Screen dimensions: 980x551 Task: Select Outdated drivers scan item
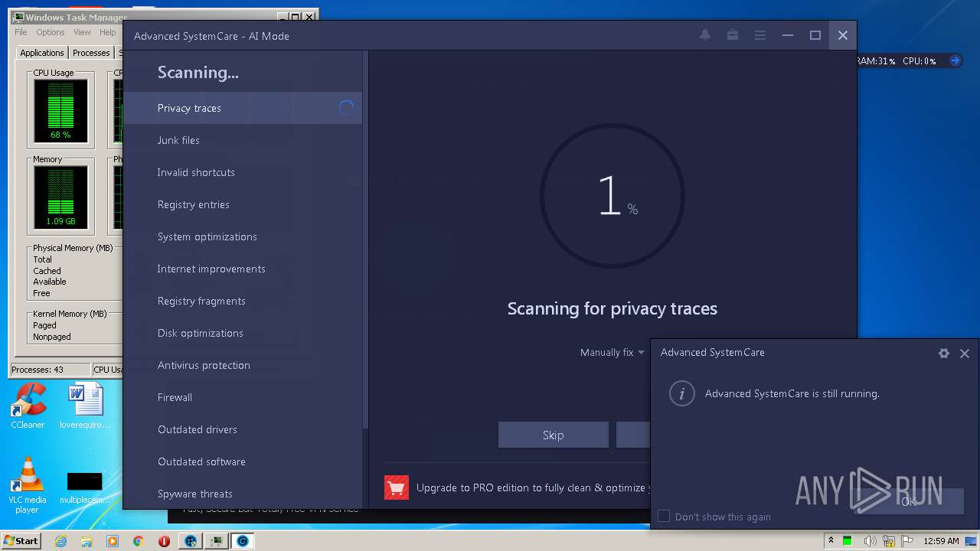coord(242,429)
